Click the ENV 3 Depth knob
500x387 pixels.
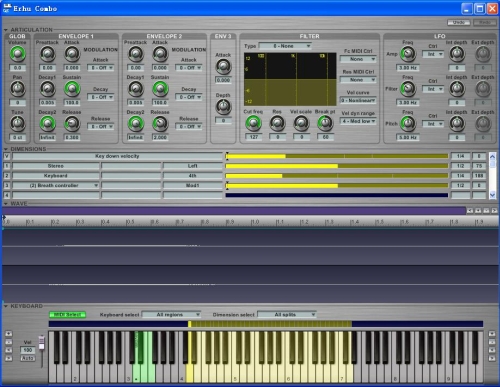point(223,107)
